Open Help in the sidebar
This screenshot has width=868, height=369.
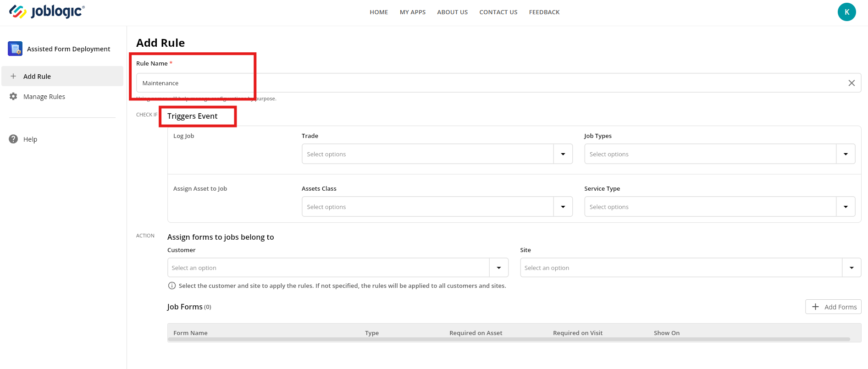[x=62, y=139]
